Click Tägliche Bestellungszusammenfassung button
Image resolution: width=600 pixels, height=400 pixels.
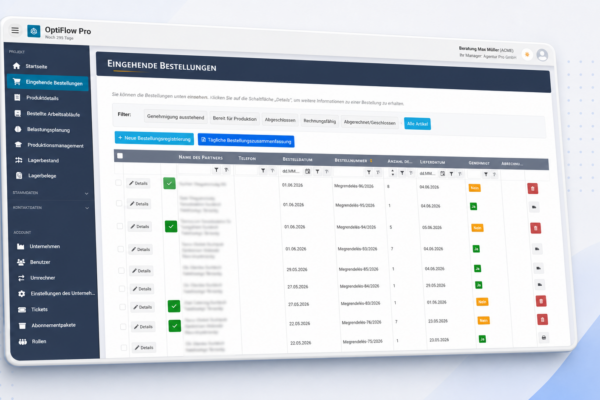click(x=246, y=140)
